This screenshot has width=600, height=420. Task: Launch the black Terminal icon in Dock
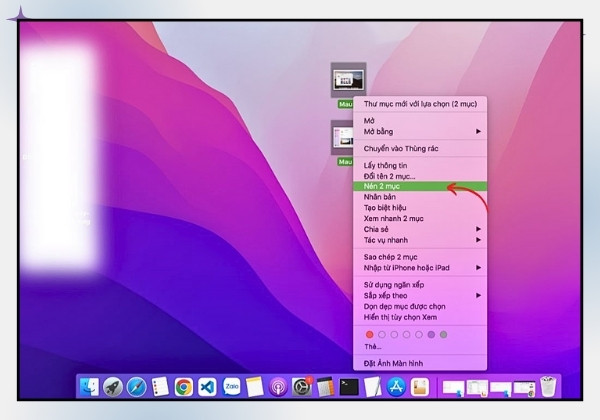coord(349,387)
